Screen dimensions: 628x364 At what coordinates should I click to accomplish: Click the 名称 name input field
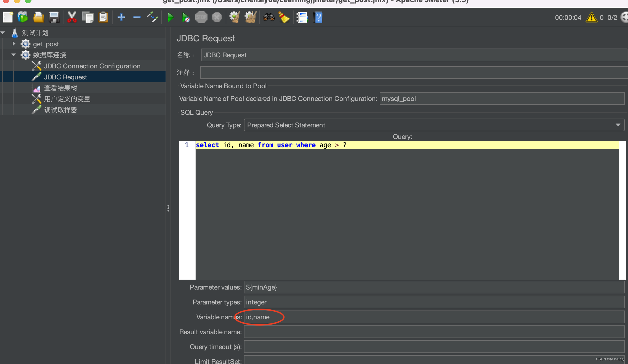tap(414, 55)
